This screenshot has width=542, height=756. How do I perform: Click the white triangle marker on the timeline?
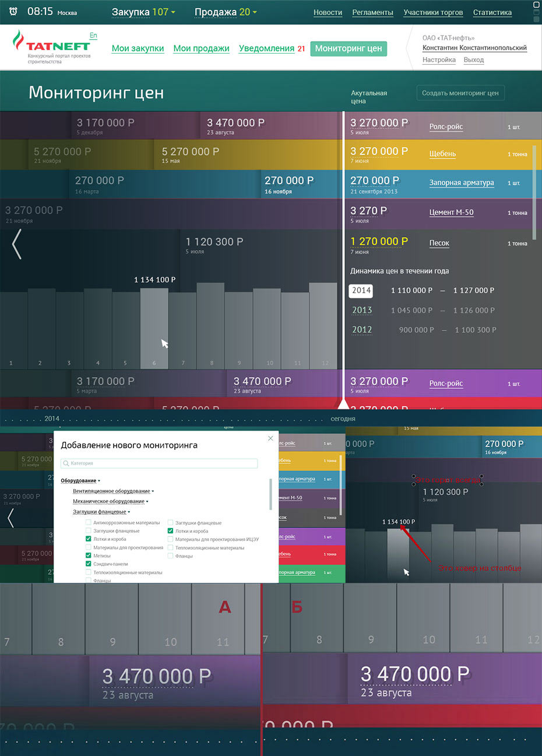pos(343,403)
